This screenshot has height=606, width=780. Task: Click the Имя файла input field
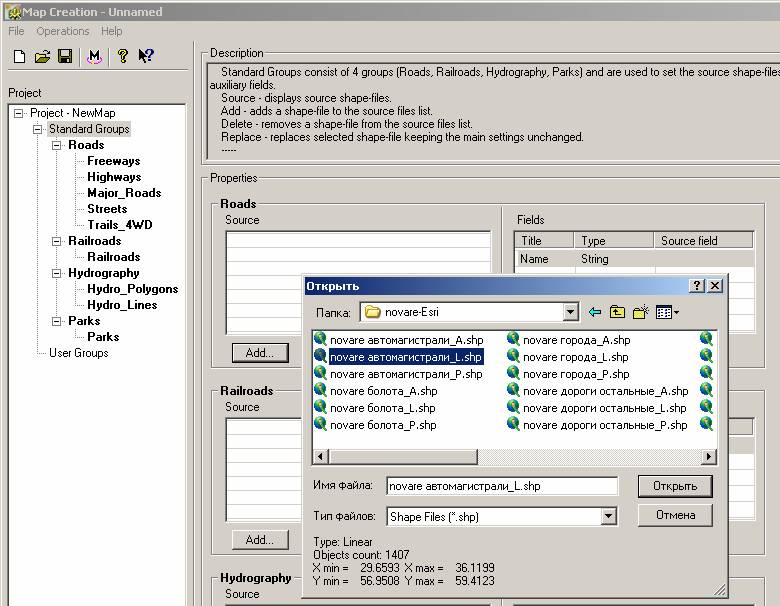(x=502, y=486)
